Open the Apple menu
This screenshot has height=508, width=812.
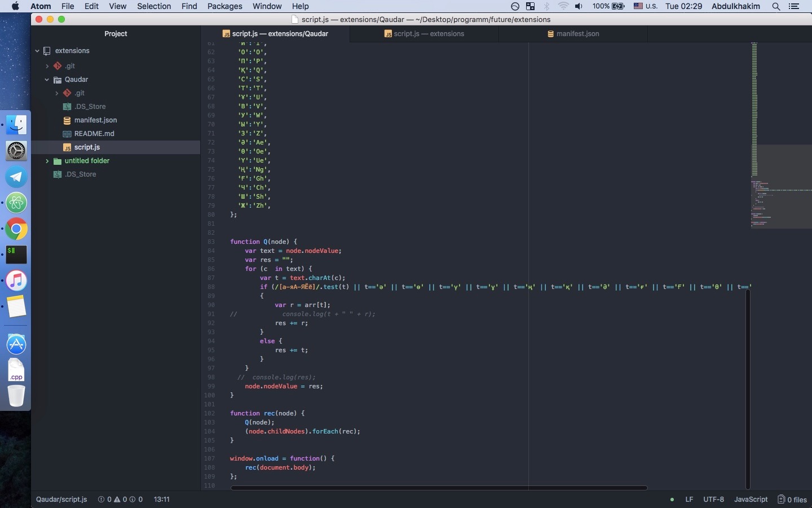15,6
